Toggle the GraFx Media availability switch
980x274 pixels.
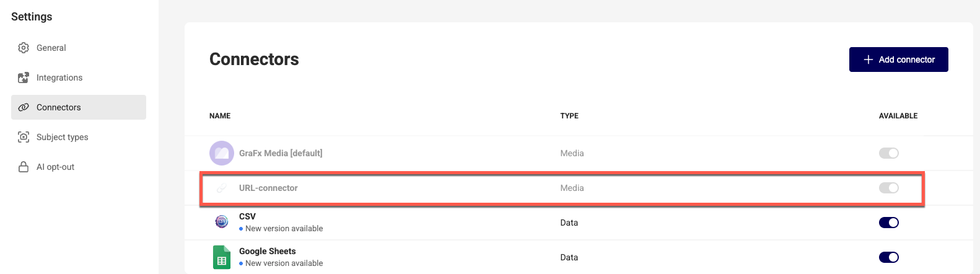(x=888, y=153)
